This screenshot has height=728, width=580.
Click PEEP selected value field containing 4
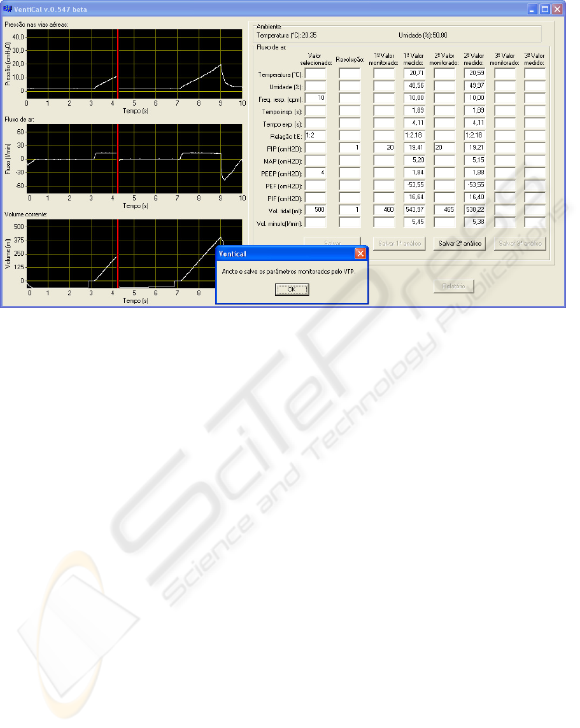(315, 173)
